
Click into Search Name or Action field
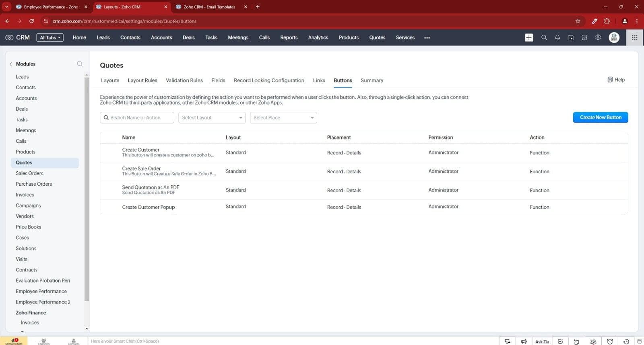137,117
